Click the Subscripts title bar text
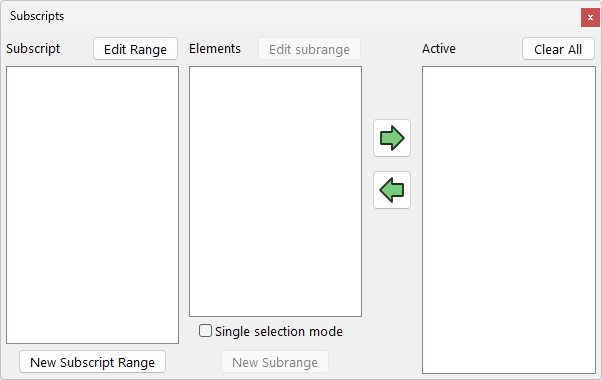This screenshot has height=380, width=602. (37, 16)
